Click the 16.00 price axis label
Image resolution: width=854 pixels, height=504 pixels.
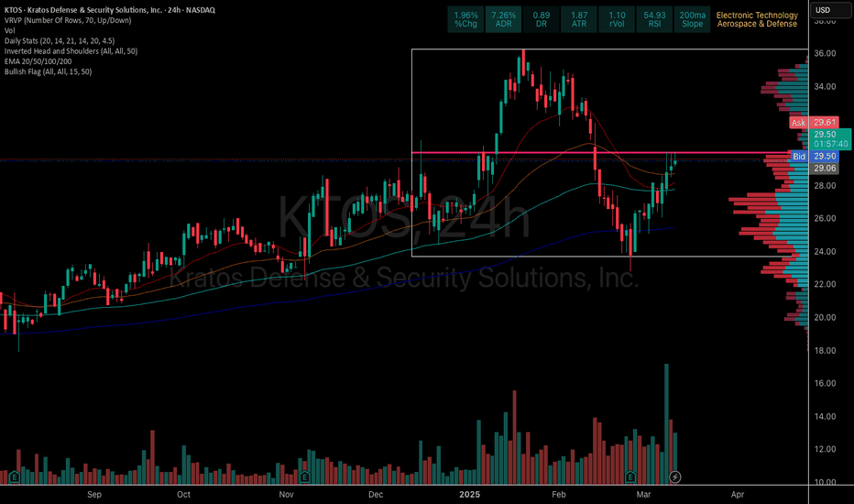(x=825, y=384)
